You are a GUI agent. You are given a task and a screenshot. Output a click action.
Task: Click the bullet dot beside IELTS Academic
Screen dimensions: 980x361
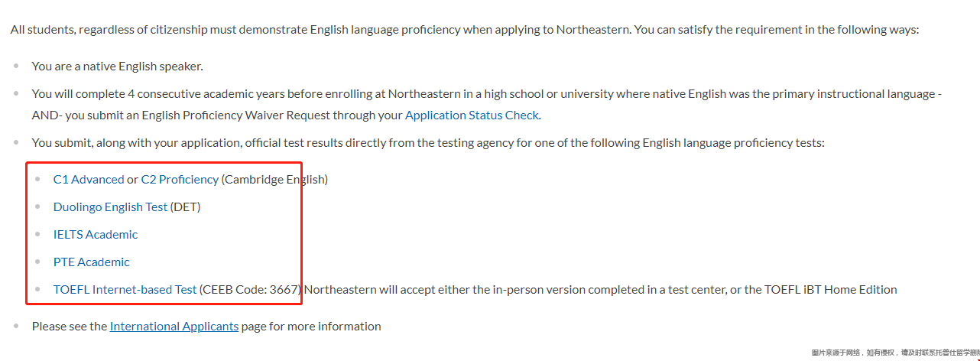tap(37, 234)
